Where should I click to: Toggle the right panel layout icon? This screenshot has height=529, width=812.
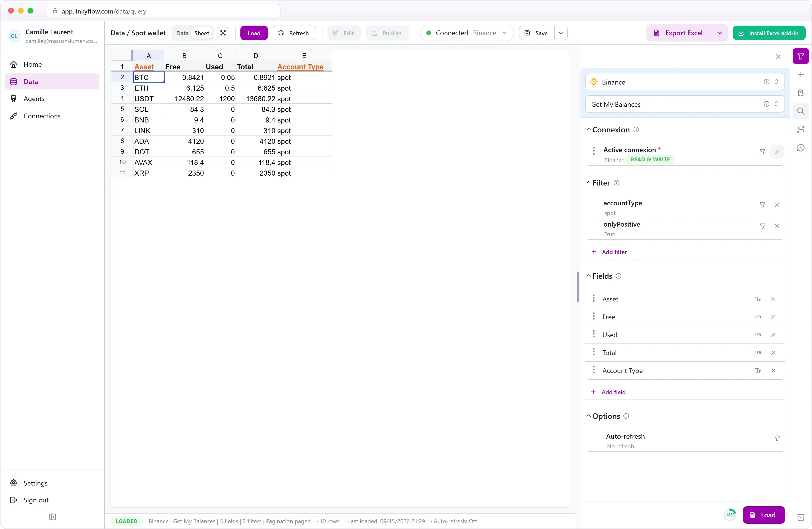tap(800, 517)
